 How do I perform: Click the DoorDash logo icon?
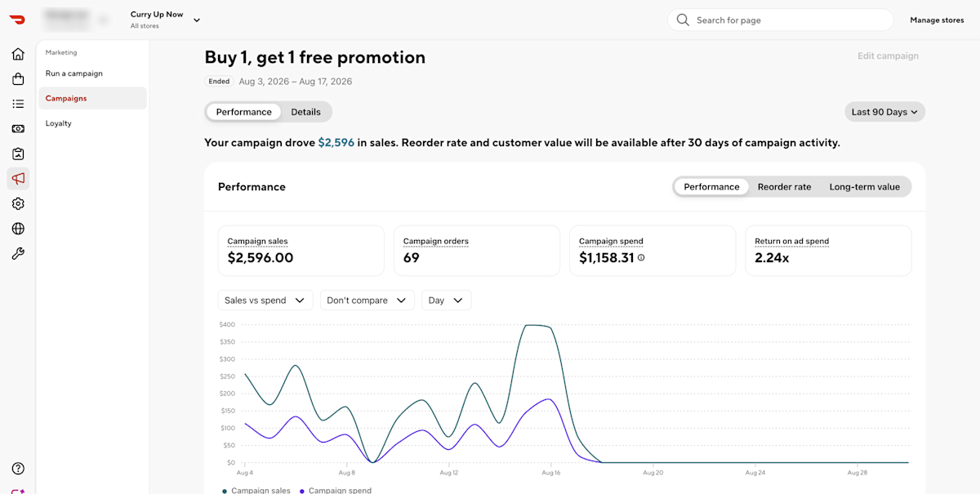[18, 20]
